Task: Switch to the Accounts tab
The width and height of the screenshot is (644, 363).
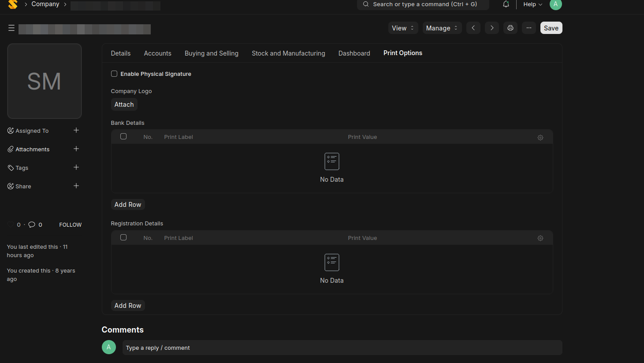Action: pos(157,53)
